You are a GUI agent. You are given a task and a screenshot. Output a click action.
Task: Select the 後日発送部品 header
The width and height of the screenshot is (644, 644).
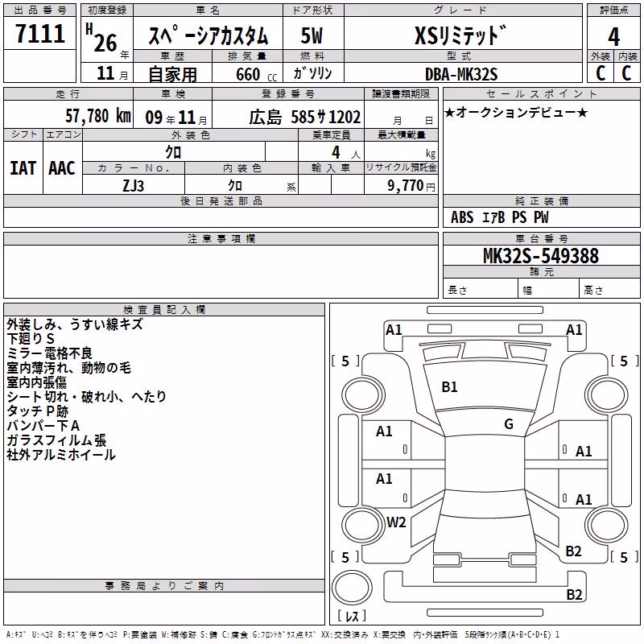[x=221, y=200]
